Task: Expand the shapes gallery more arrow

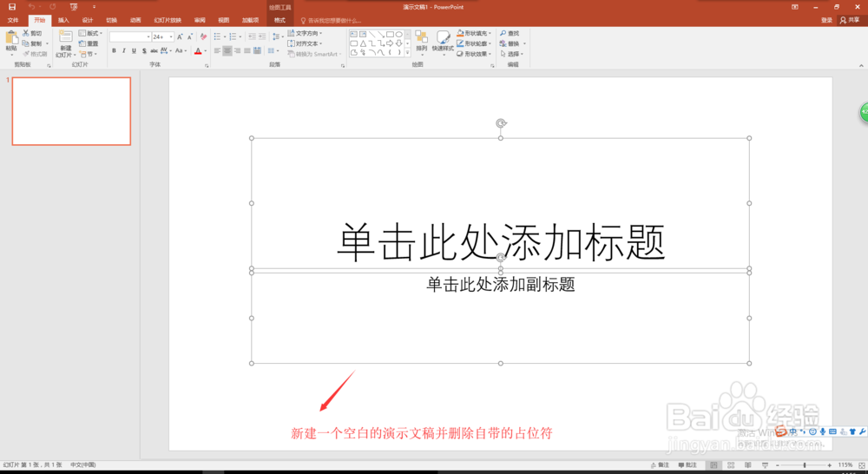Action: (x=407, y=53)
